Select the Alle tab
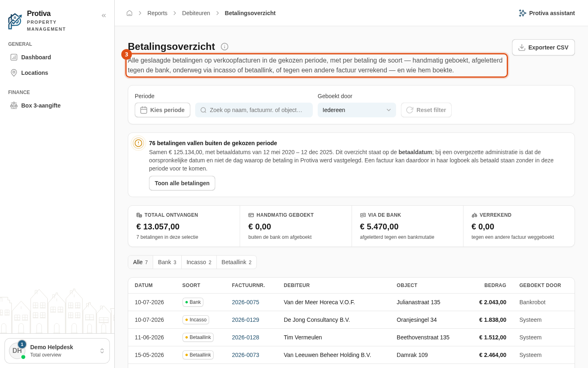The height and width of the screenshot is (368, 588). point(140,262)
